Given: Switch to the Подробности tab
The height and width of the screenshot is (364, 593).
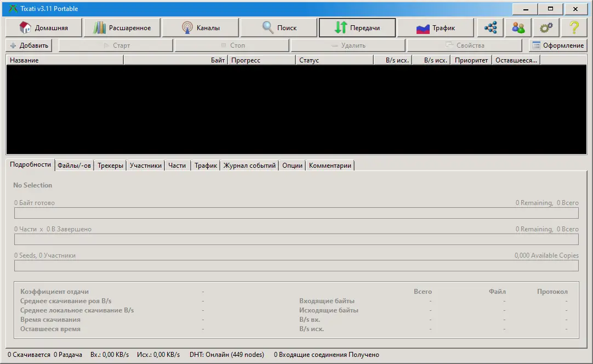Looking at the screenshot, I should click(30, 164).
